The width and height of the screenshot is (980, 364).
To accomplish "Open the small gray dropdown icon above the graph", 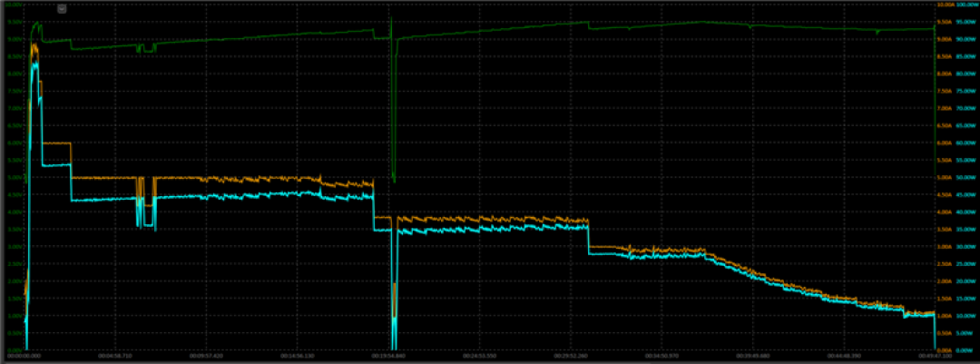I will (62, 9).
